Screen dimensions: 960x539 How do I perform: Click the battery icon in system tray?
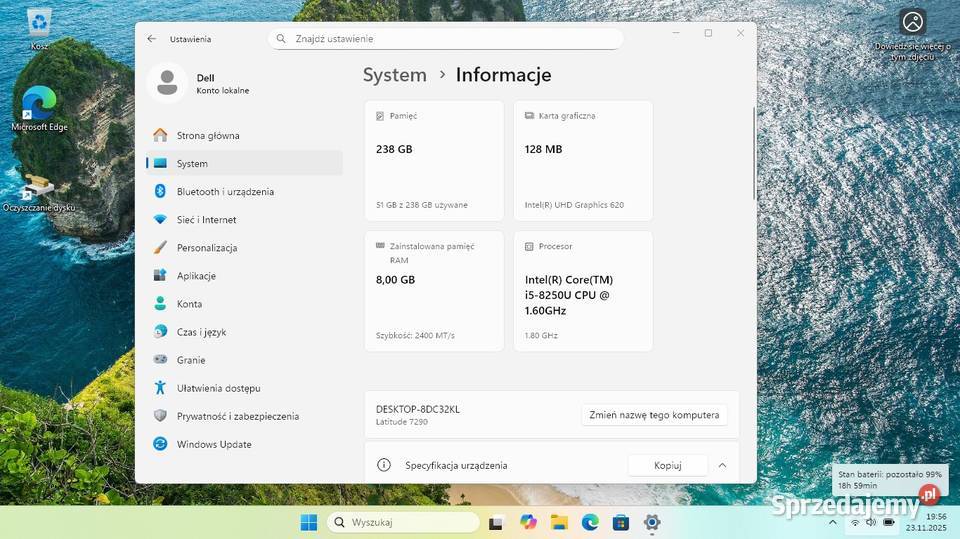pyautogui.click(x=888, y=522)
